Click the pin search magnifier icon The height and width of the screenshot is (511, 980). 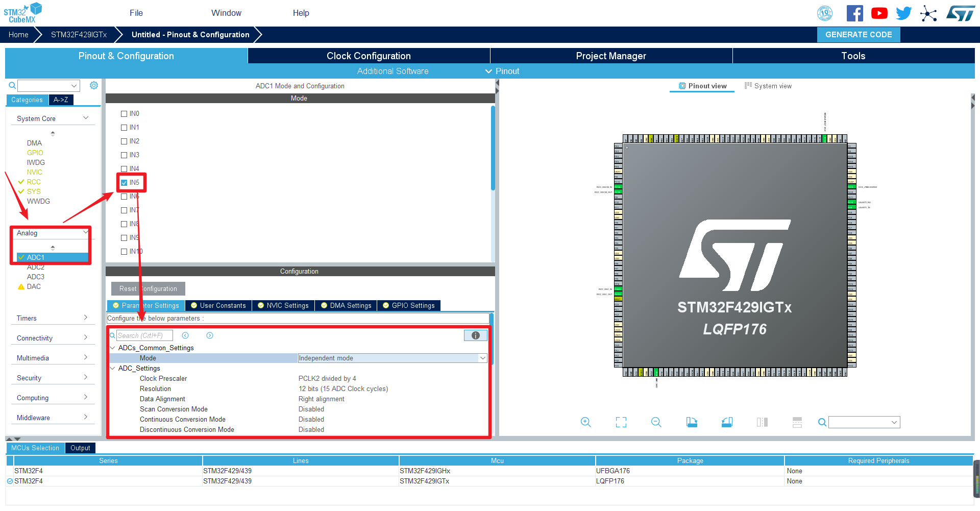pos(822,422)
